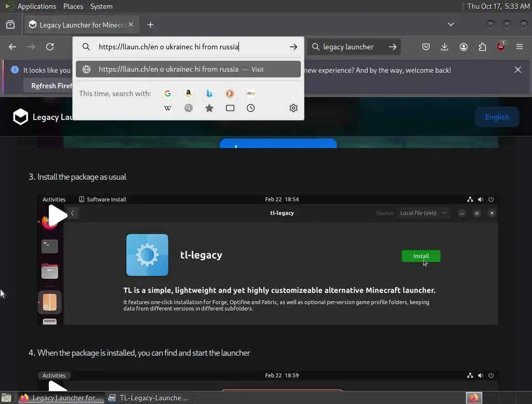Click the Refresh Firefox button
The width and height of the screenshot is (532, 404).
click(x=48, y=86)
